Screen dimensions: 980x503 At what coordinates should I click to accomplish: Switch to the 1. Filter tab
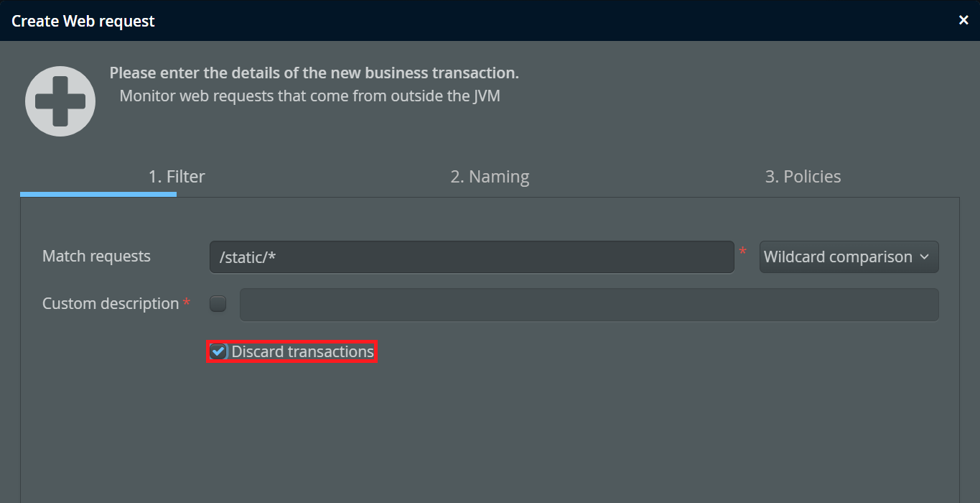pos(177,177)
